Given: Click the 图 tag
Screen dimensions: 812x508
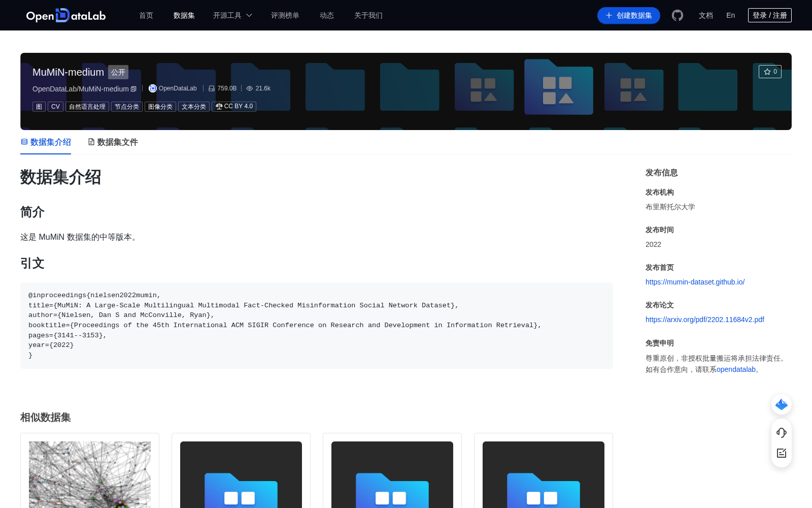Looking at the screenshot, I should pos(39,107).
